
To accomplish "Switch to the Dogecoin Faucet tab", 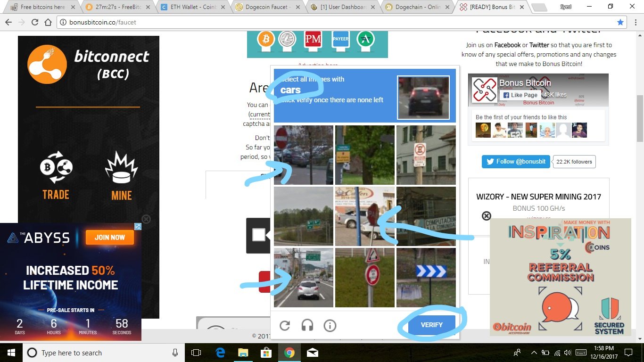I will coord(268,7).
